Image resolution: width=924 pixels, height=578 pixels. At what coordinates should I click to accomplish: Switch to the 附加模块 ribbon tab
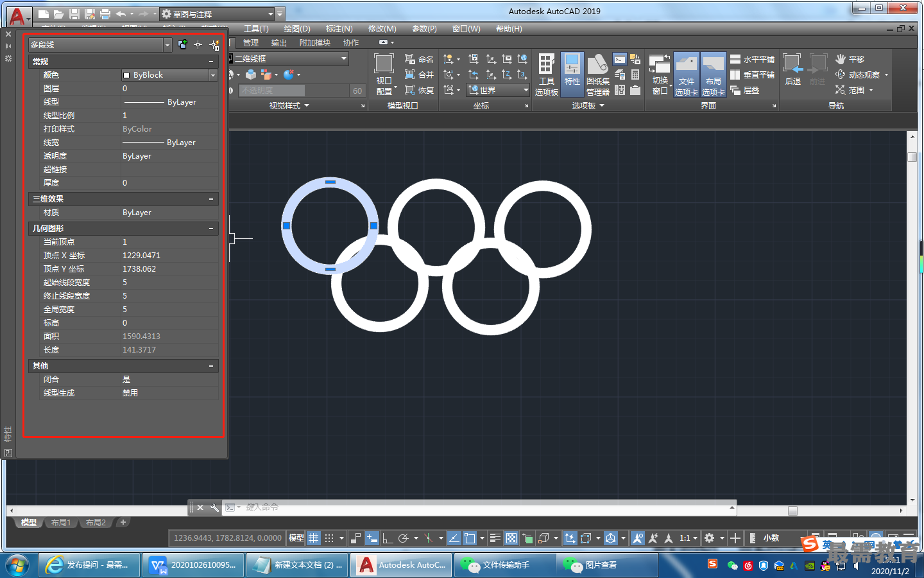pyautogui.click(x=315, y=43)
